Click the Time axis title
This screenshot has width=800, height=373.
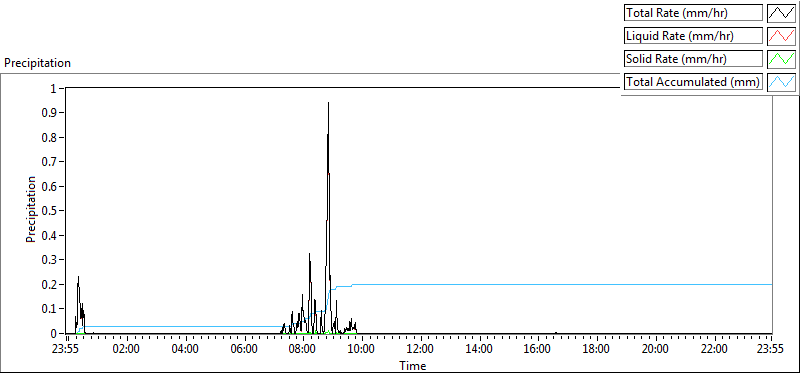pyautogui.click(x=413, y=365)
